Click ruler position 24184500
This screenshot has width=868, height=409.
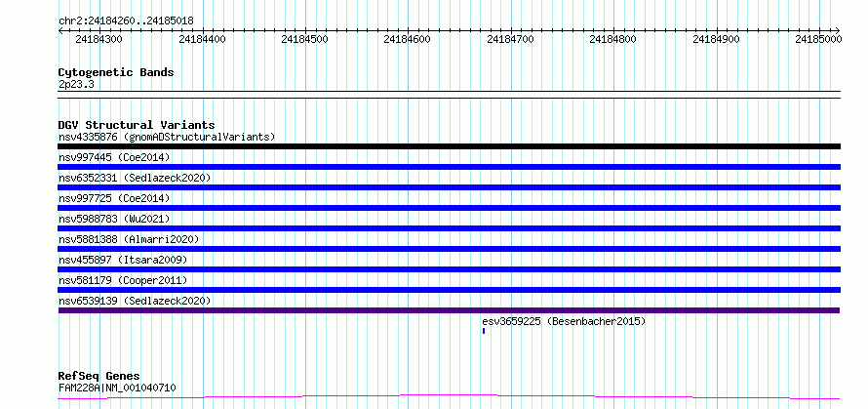coord(304,39)
